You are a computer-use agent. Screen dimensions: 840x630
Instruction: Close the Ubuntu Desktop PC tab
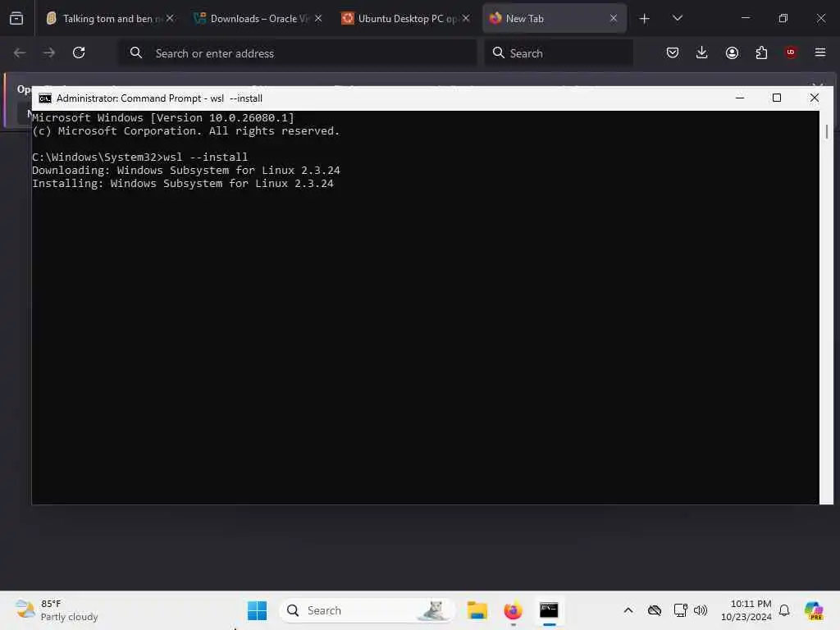(466, 18)
